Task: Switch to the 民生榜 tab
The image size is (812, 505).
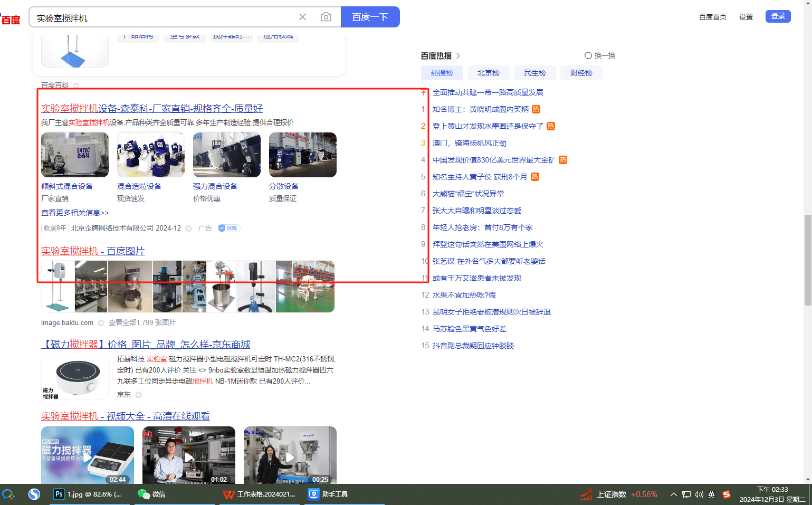Action: coord(535,73)
